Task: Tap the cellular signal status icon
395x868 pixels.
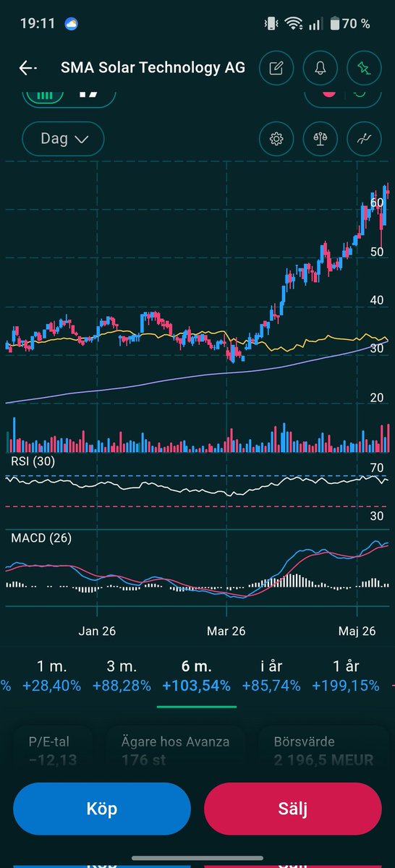Action: pos(315,24)
